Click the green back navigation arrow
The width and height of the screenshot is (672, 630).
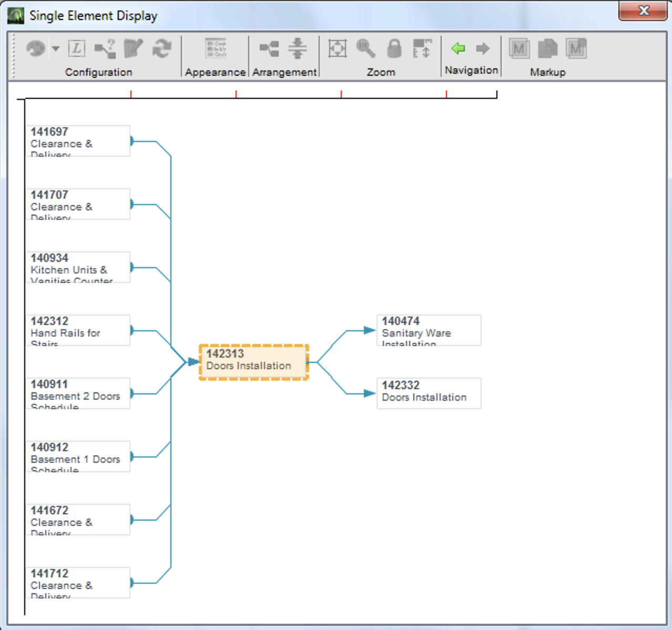point(458,48)
